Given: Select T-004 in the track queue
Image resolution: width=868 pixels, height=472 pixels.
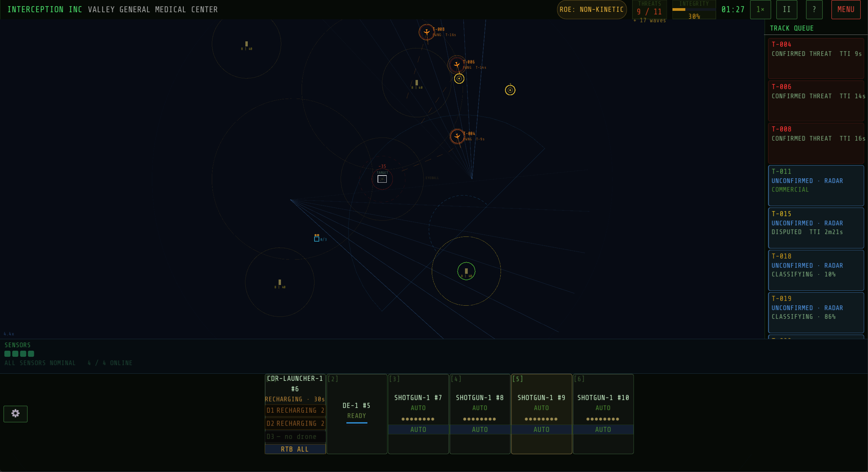Looking at the screenshot, I should [x=816, y=58].
